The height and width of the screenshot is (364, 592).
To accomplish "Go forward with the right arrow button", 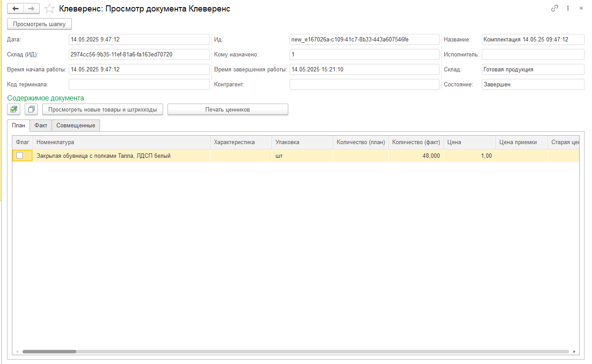I will (31, 9).
